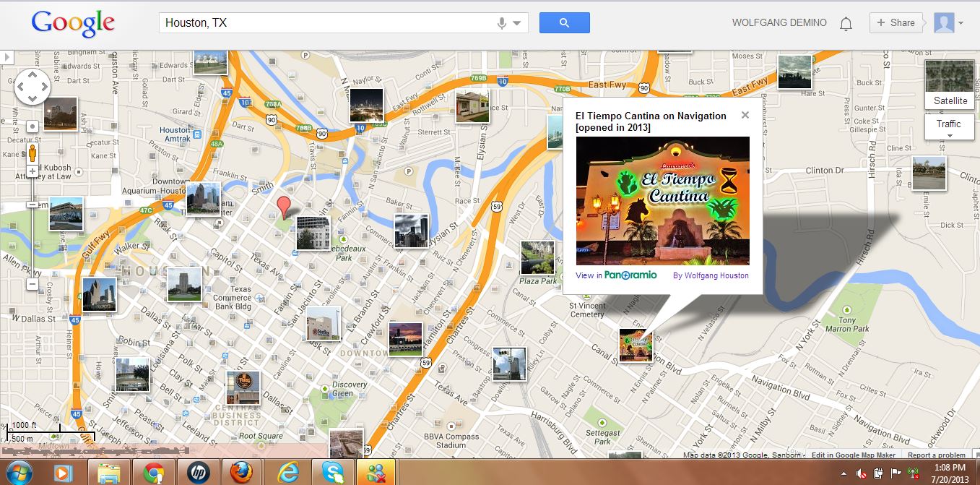The width and height of the screenshot is (980, 485).
Task: Open the search input options dropdown arrow
Action: [x=517, y=23]
